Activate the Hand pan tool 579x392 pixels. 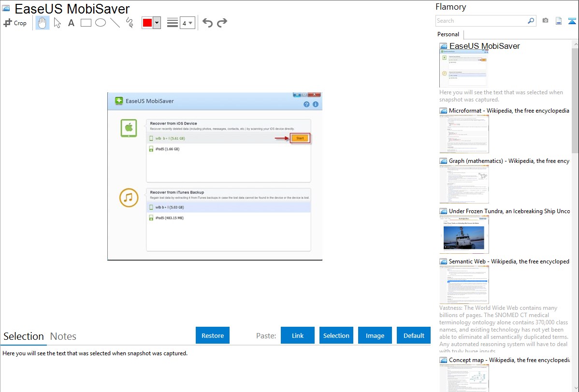click(43, 23)
